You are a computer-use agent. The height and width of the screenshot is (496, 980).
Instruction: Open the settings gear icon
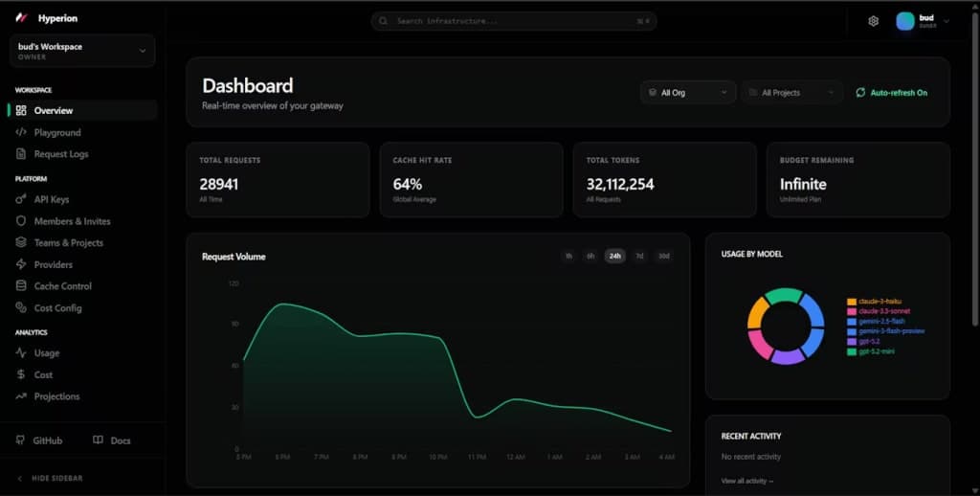(873, 21)
